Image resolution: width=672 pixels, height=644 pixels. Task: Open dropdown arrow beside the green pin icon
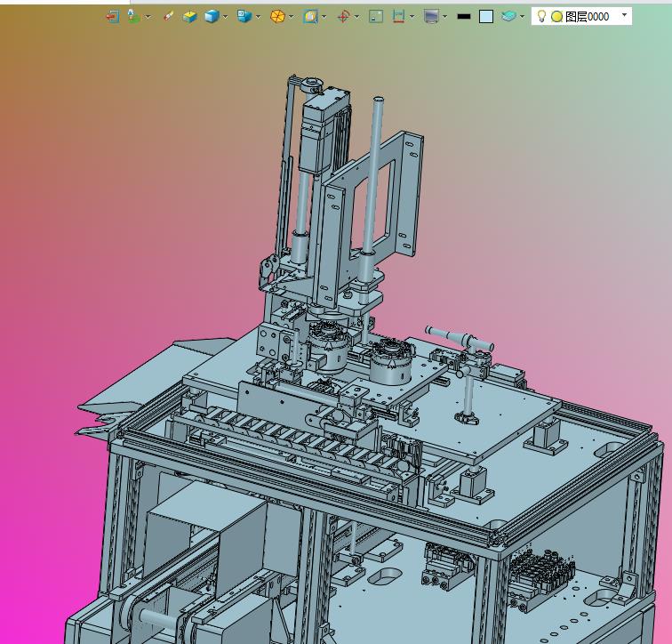148,17
